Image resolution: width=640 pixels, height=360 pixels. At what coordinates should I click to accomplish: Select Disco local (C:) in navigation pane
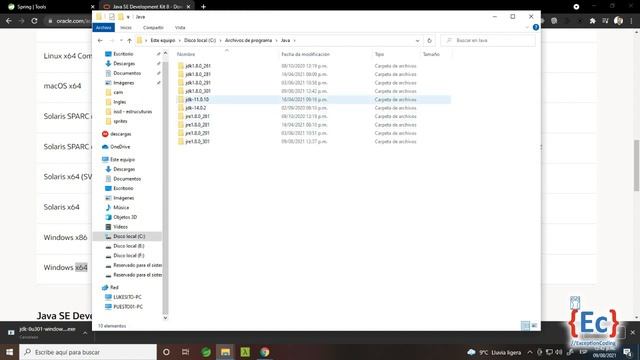coord(129,236)
